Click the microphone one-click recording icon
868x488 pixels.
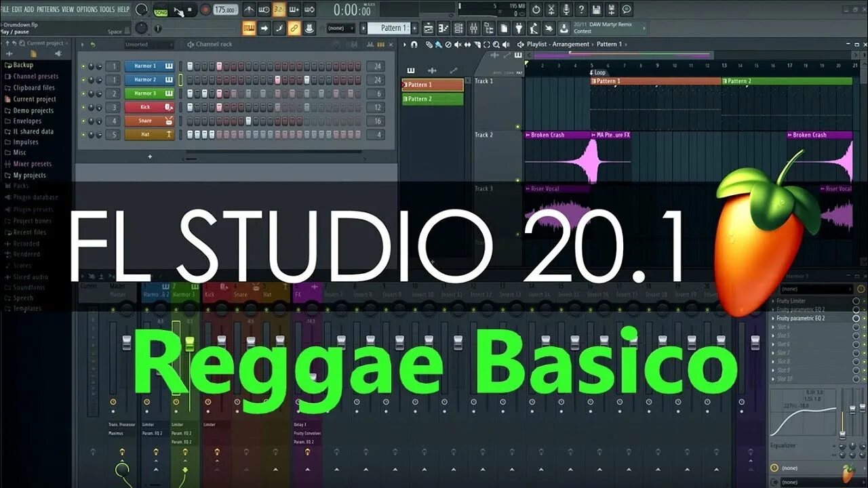tap(566, 9)
